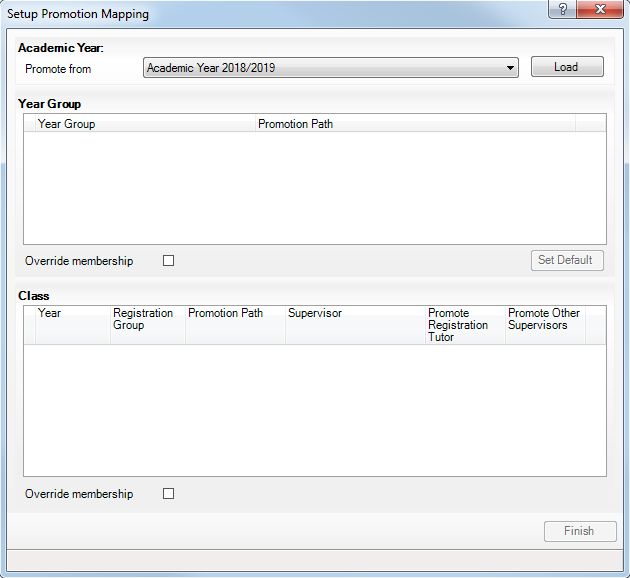Select the Promote Other Supervisors column header
The width and height of the screenshot is (630, 578).
pos(545,325)
